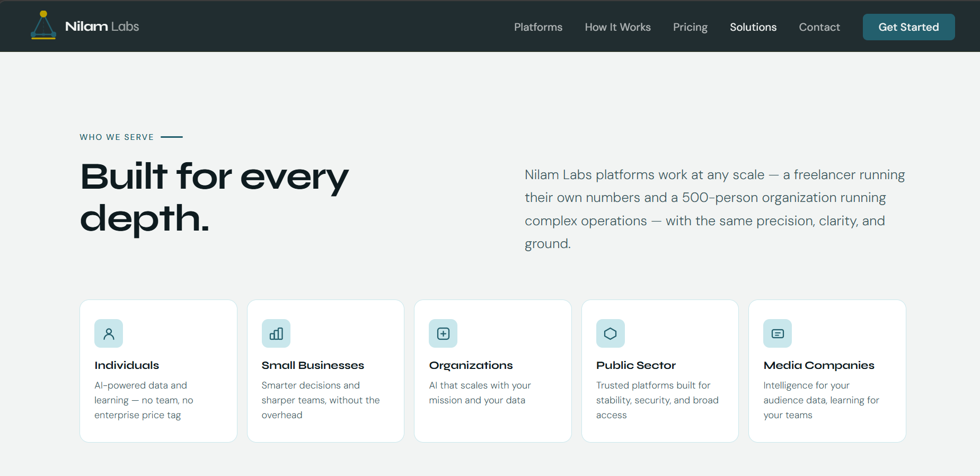Viewport: 980px width, 476px height.
Task: Click the Small Businesses bar chart icon
Action: coord(276,333)
